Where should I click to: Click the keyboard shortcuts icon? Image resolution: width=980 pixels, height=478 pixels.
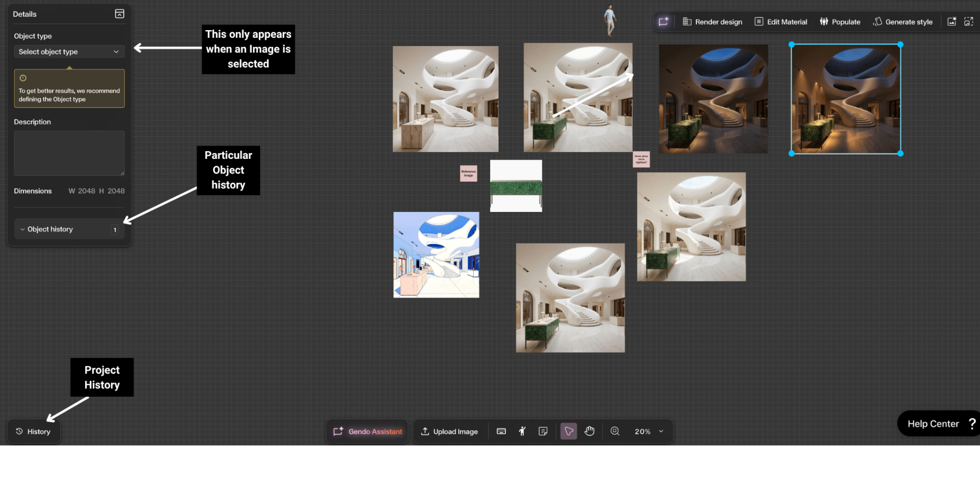click(x=501, y=432)
